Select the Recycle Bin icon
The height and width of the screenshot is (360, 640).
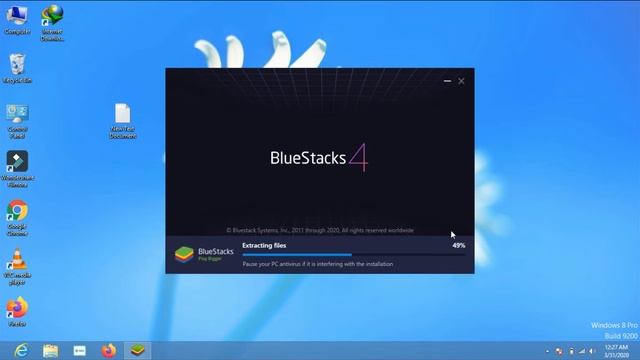(17, 69)
